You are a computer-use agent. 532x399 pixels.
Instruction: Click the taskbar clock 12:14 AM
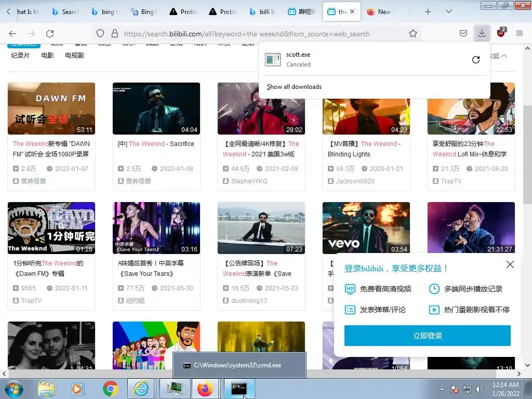coord(506,389)
